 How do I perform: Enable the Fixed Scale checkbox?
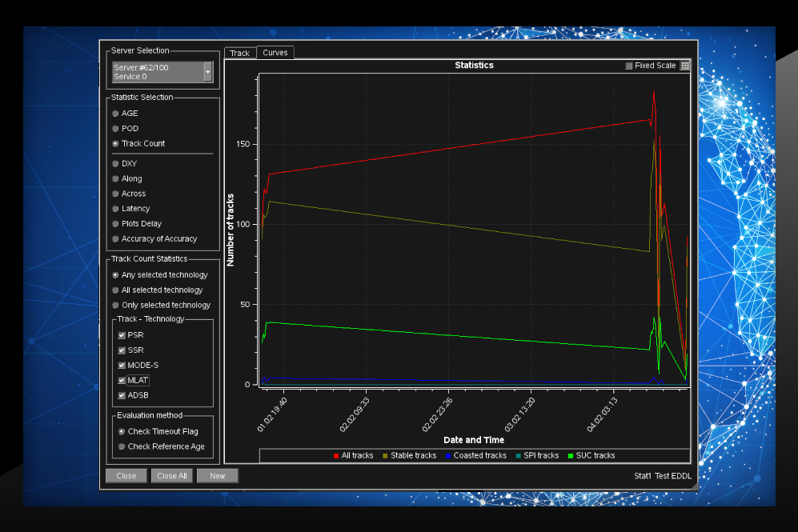pos(629,66)
